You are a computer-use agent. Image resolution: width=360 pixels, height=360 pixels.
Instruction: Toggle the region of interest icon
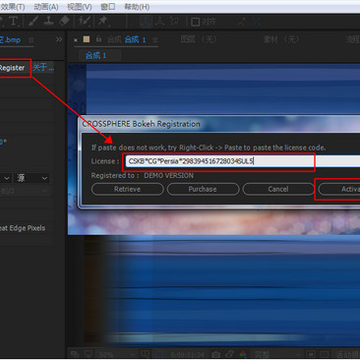tap(310, 354)
